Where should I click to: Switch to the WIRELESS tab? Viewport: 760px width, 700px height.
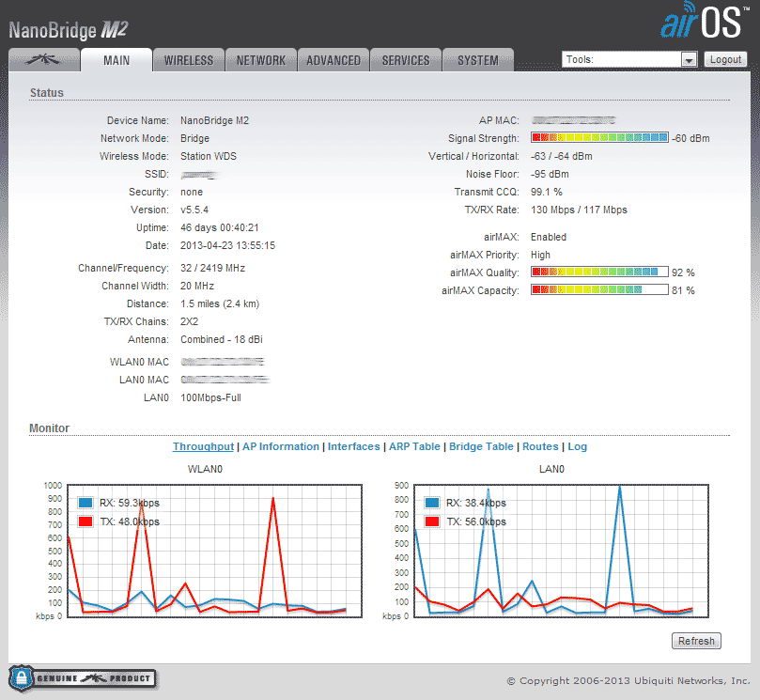(189, 60)
